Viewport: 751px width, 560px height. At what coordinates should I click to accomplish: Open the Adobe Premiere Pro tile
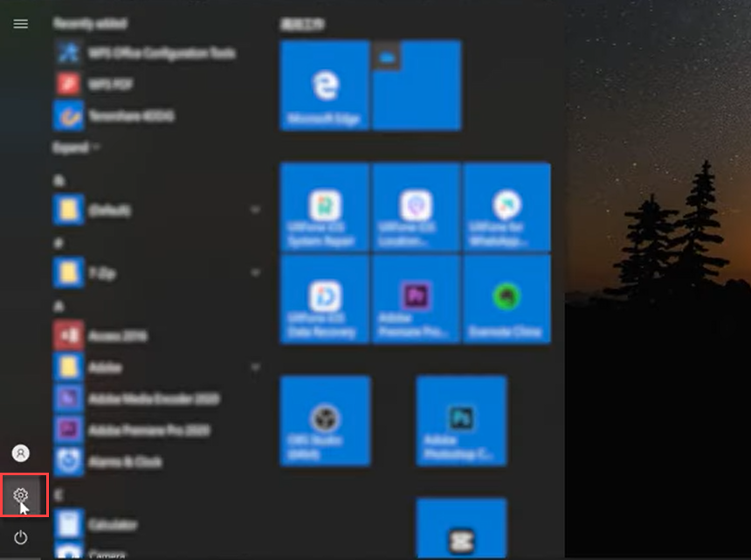416,299
